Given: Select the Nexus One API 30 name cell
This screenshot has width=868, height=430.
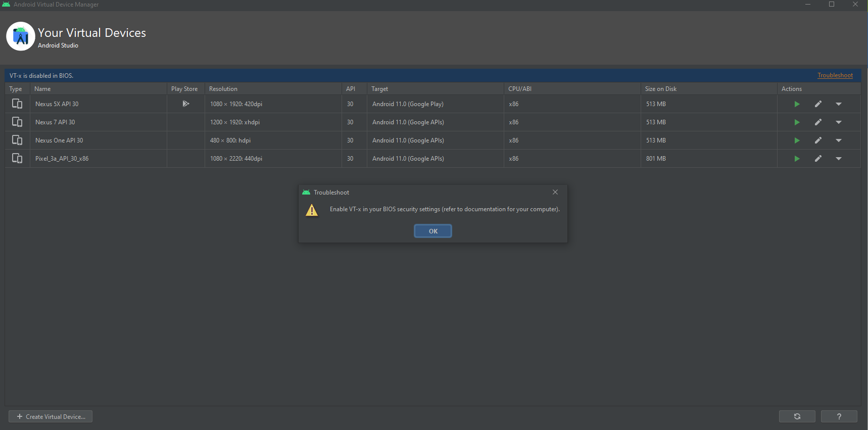Looking at the screenshot, I should pyautogui.click(x=99, y=140).
